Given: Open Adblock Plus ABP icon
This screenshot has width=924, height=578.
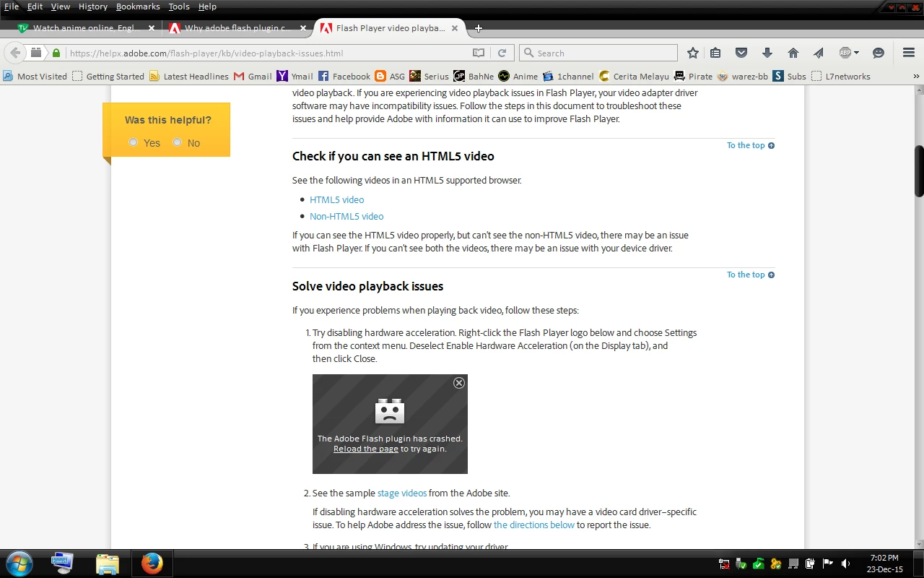Looking at the screenshot, I should pos(845,53).
